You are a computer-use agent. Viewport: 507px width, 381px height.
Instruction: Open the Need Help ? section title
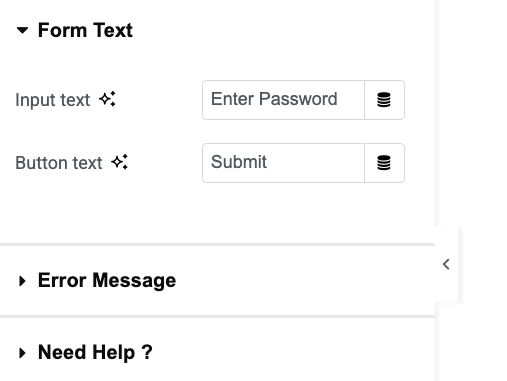(95, 352)
